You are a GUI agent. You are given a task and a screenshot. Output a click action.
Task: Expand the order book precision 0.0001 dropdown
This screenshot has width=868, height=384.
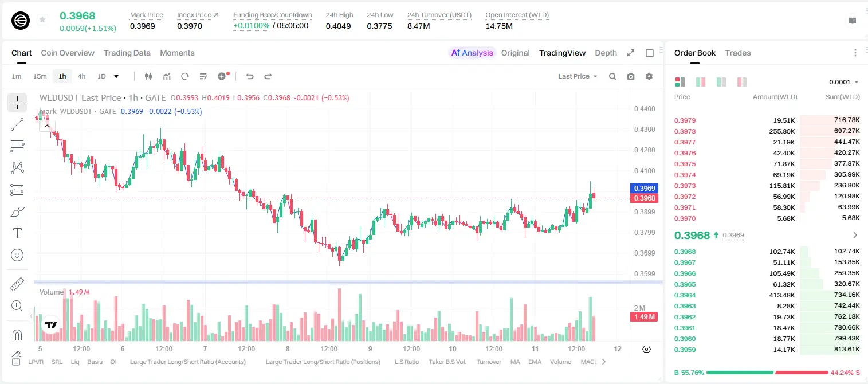(844, 82)
